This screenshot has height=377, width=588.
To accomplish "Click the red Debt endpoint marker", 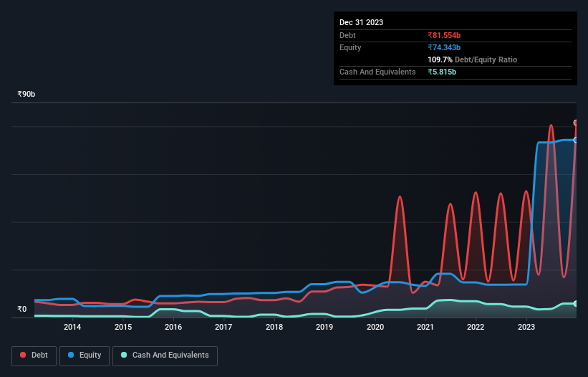I will pos(576,123).
